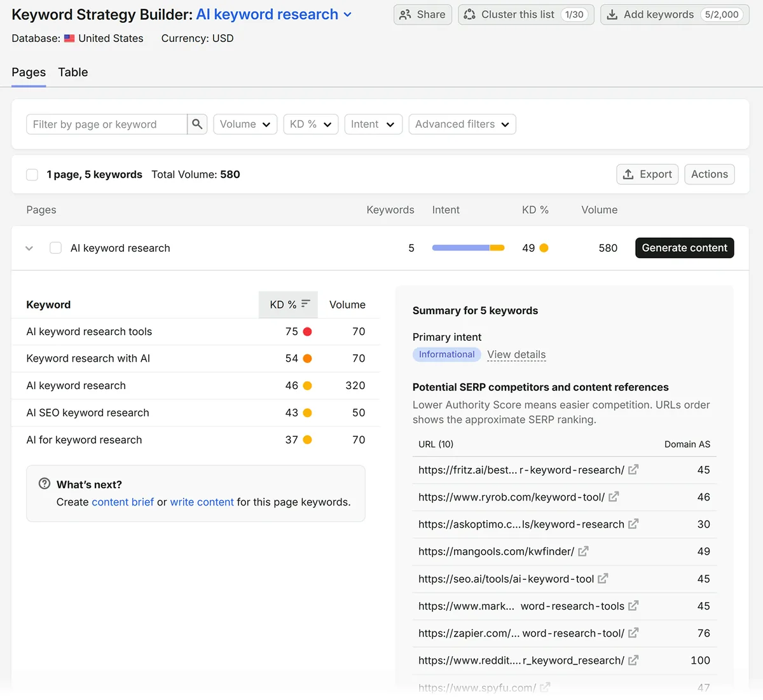Open external link icon for mangools.com URL
763x700 pixels.
click(583, 551)
